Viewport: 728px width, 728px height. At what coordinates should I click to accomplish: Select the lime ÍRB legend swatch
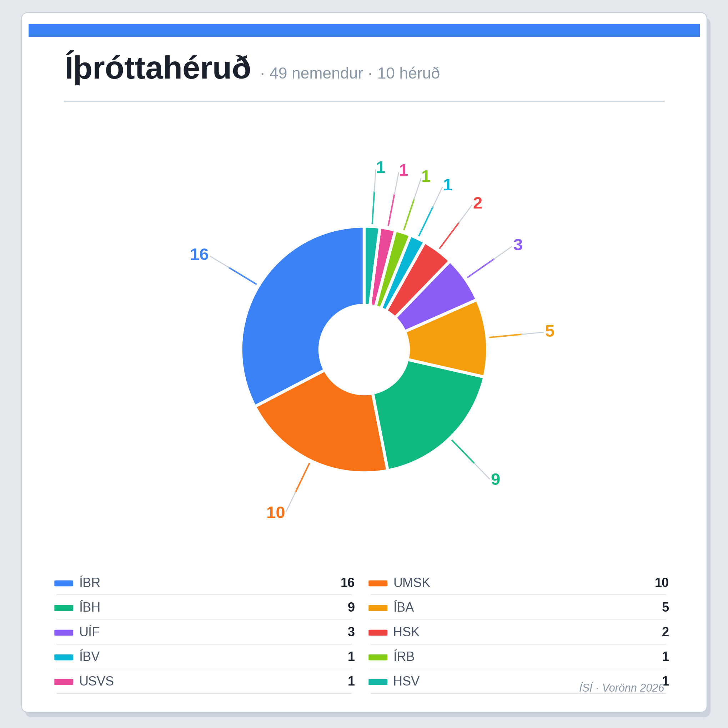(378, 657)
